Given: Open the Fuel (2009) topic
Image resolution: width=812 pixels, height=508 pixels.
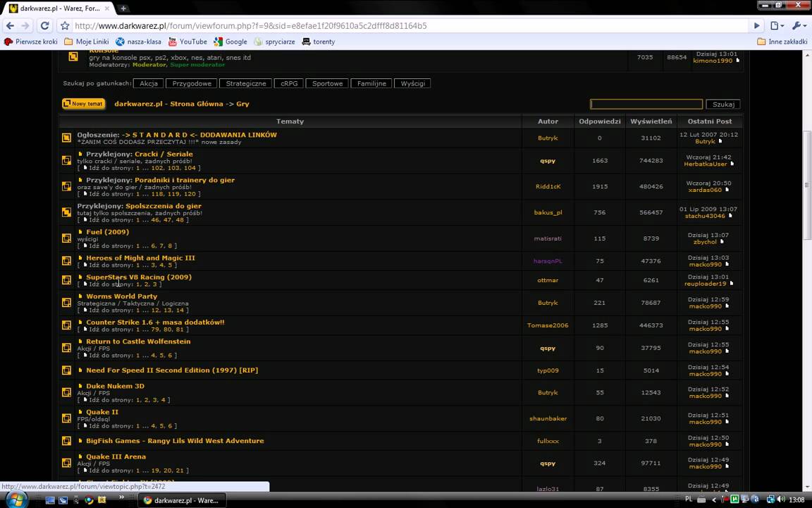Looking at the screenshot, I should (108, 231).
